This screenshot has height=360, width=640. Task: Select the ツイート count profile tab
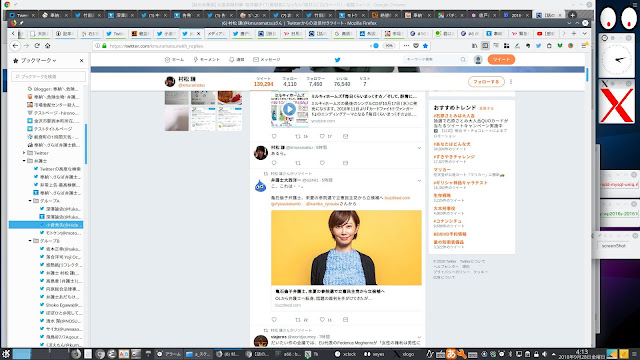click(x=263, y=82)
